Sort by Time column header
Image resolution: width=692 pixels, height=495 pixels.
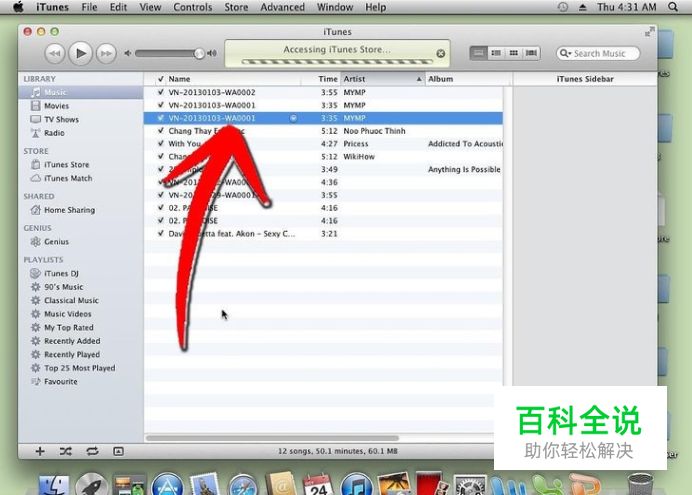point(320,79)
